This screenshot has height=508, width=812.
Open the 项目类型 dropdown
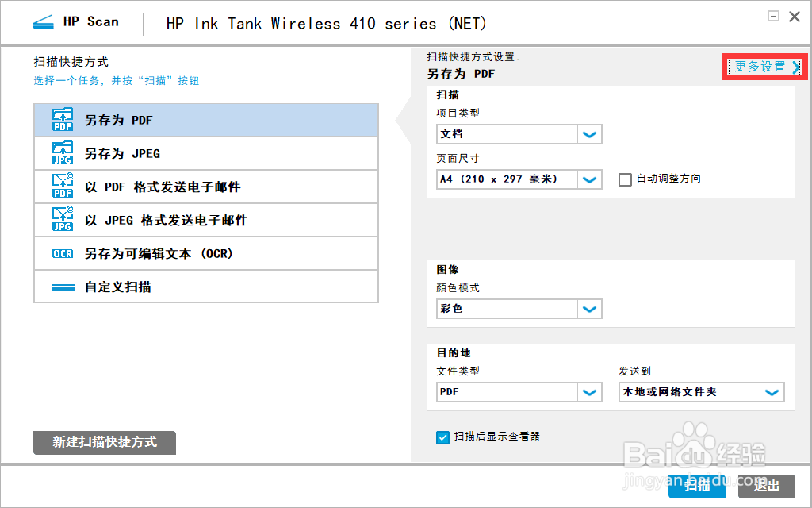coord(589,134)
